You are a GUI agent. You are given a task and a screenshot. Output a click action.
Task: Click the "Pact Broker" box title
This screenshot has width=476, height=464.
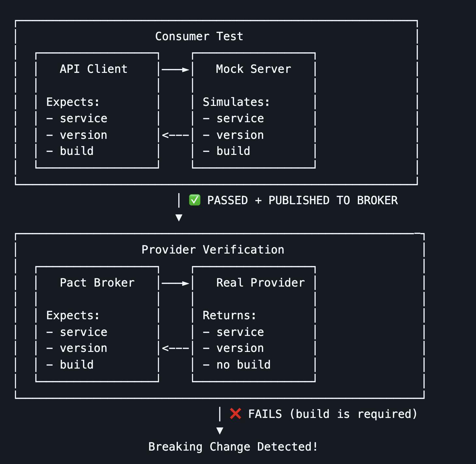97,283
